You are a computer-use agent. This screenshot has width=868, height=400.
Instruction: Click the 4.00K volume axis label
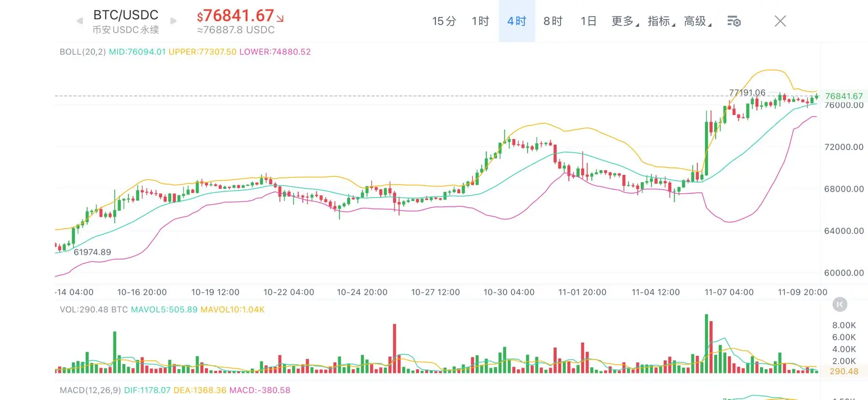click(844, 349)
